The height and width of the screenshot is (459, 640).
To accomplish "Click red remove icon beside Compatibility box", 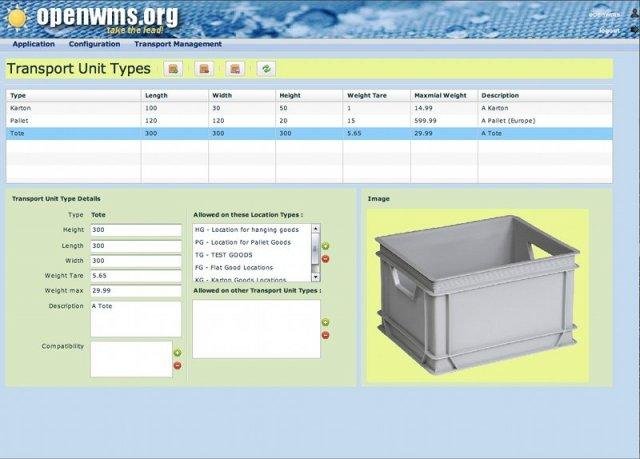I will coord(177,366).
